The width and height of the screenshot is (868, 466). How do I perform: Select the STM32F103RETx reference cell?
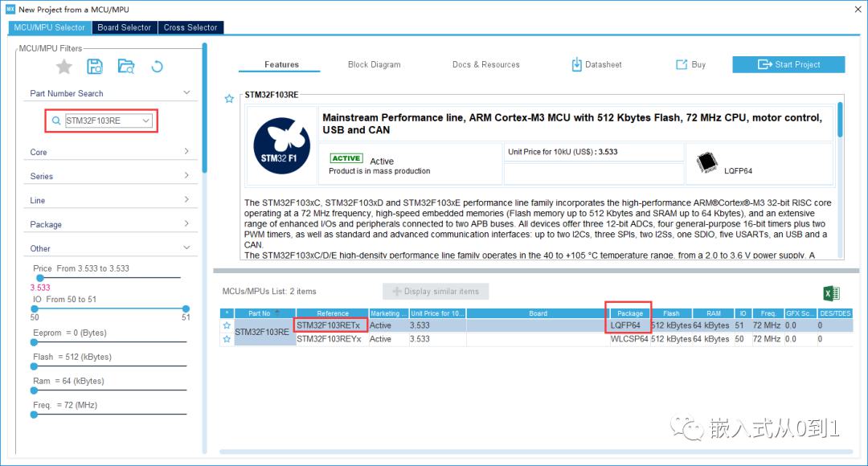pyautogui.click(x=332, y=325)
